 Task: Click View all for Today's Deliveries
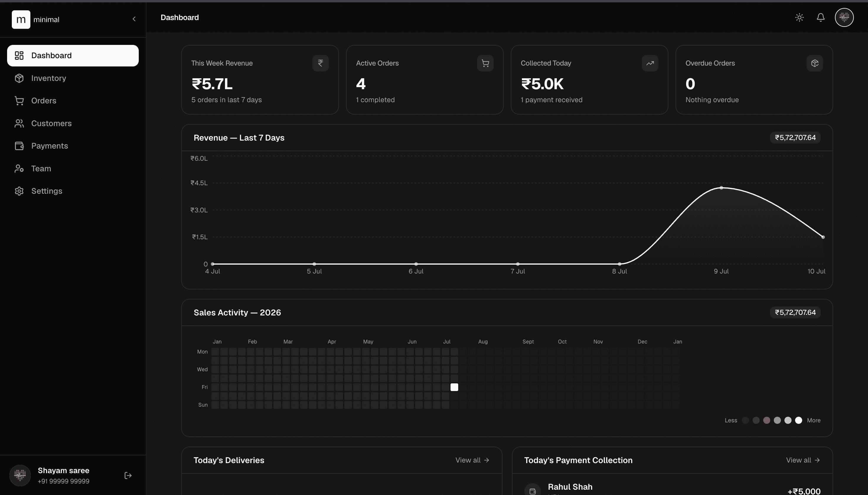(472, 460)
